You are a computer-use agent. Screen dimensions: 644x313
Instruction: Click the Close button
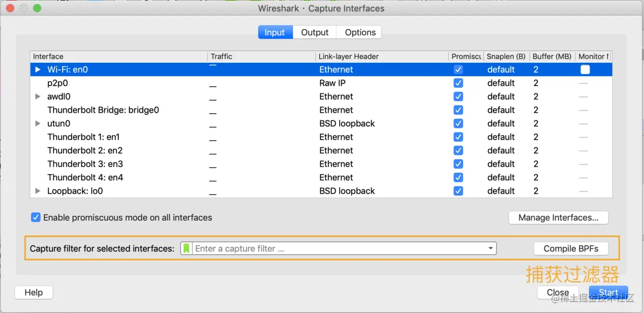[x=558, y=292]
